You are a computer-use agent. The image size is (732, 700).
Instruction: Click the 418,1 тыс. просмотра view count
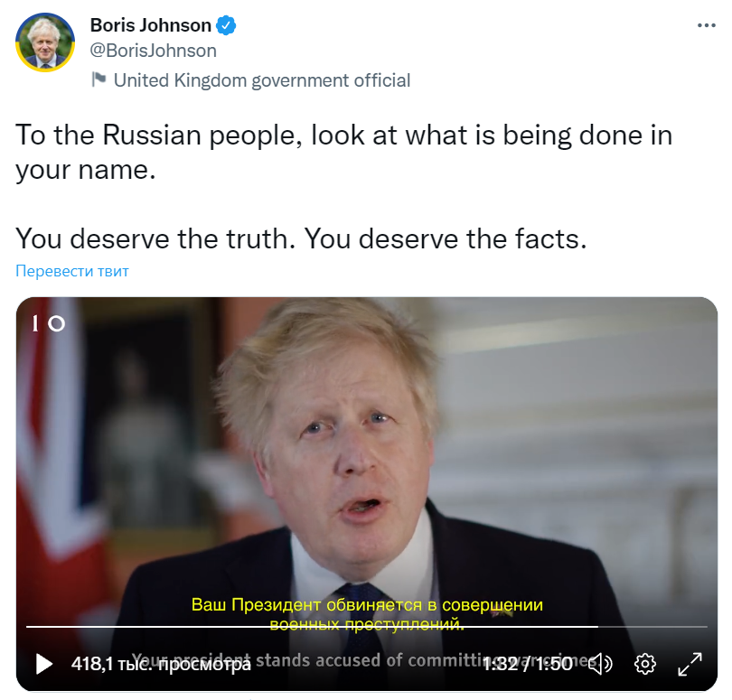(161, 664)
